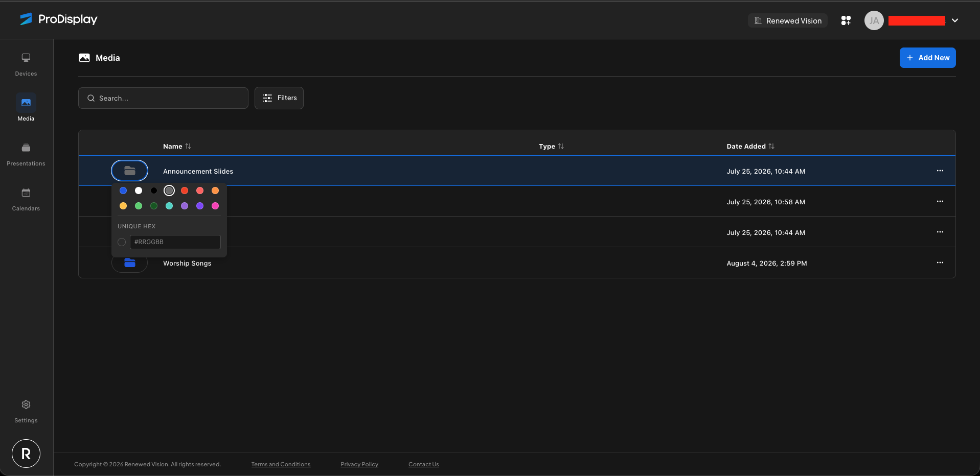Click the Worship Songs blue folder icon
980x476 pixels.
[x=130, y=263]
